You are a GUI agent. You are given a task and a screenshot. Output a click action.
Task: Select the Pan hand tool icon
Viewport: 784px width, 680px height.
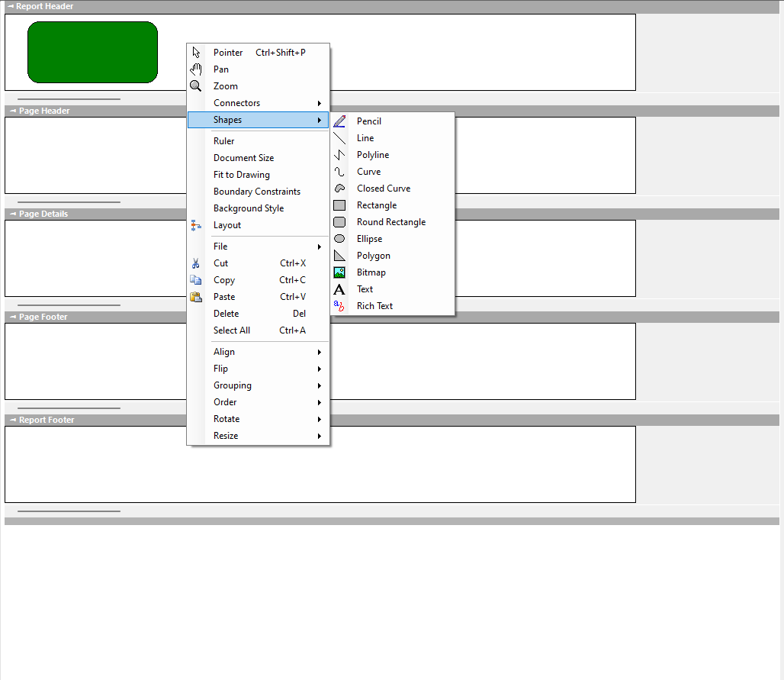click(196, 69)
